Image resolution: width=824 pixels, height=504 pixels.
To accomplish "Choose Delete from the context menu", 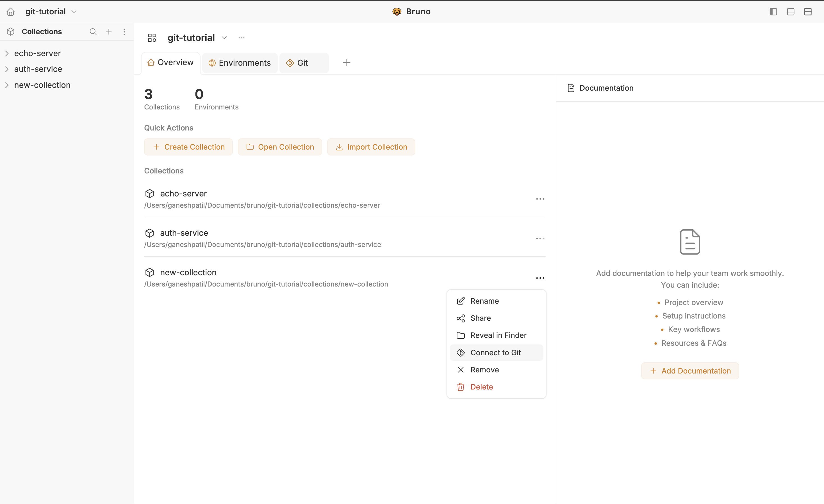I will coord(496,387).
